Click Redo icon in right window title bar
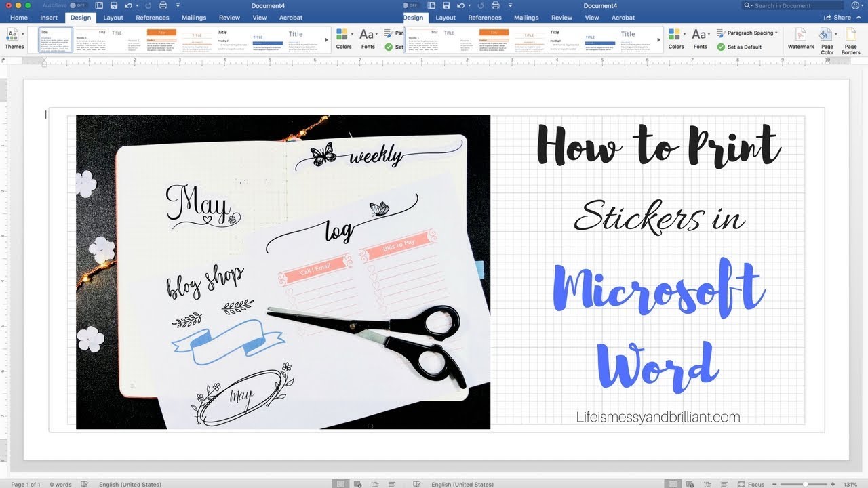Viewport: 868px width, 488px height. (481, 5)
